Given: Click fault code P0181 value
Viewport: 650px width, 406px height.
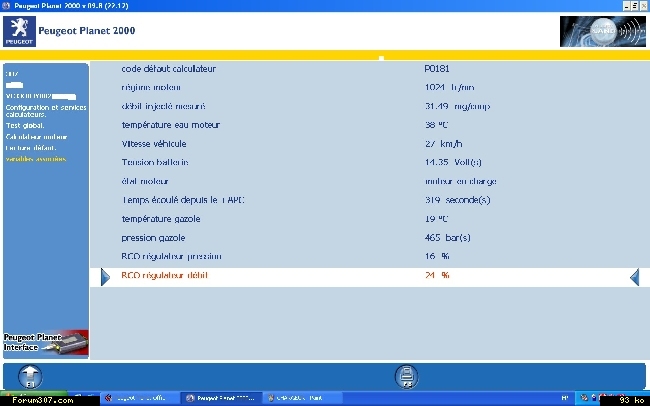Looking at the screenshot, I should pos(437,69).
